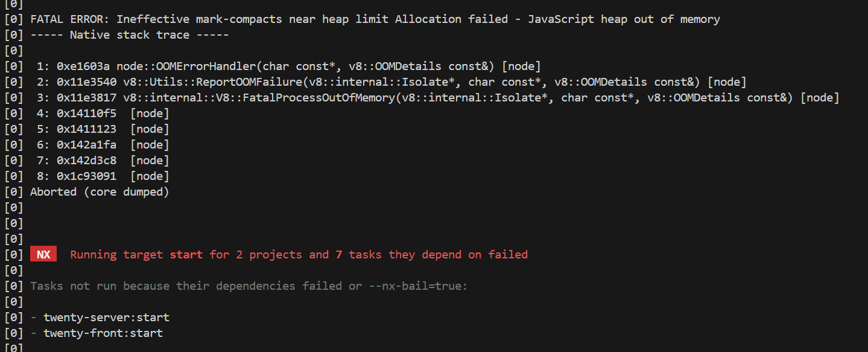Click the [node] tag on frame 8
This screenshot has width=868, height=352.
pos(150,176)
